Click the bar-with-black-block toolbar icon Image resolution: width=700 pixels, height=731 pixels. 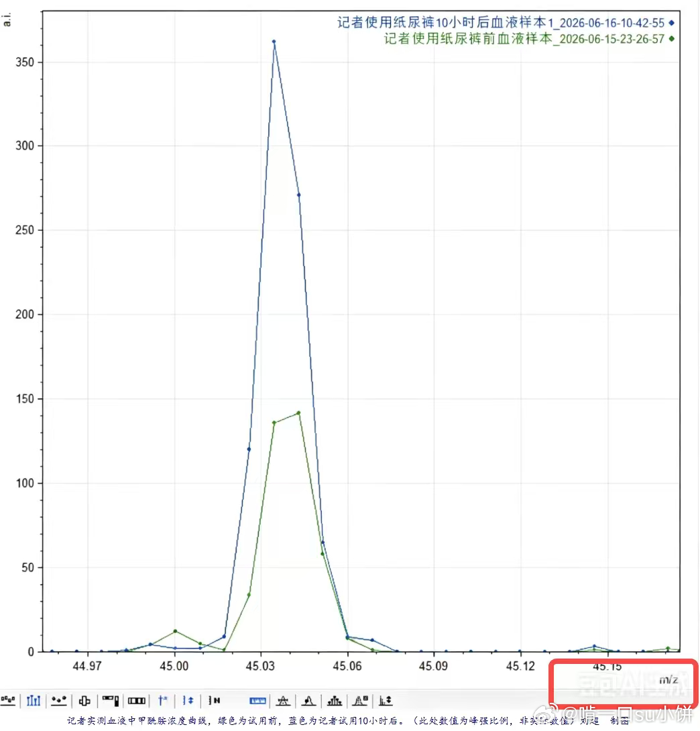coord(111,700)
